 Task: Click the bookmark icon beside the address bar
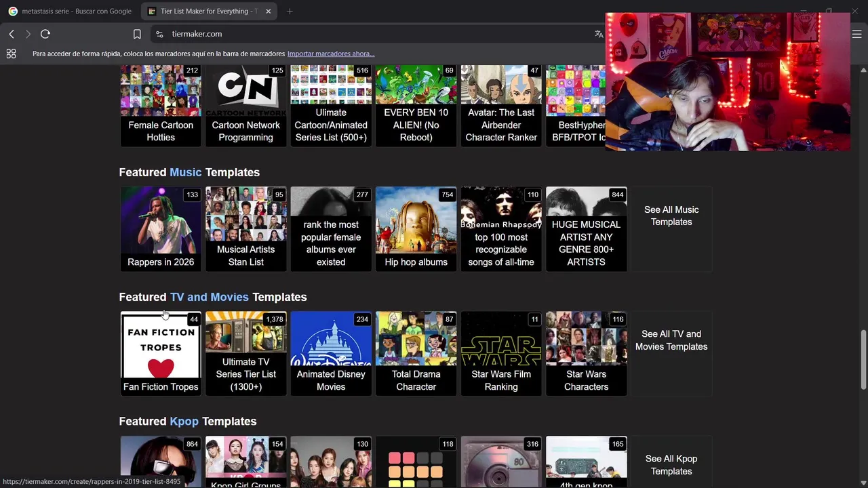point(137,34)
